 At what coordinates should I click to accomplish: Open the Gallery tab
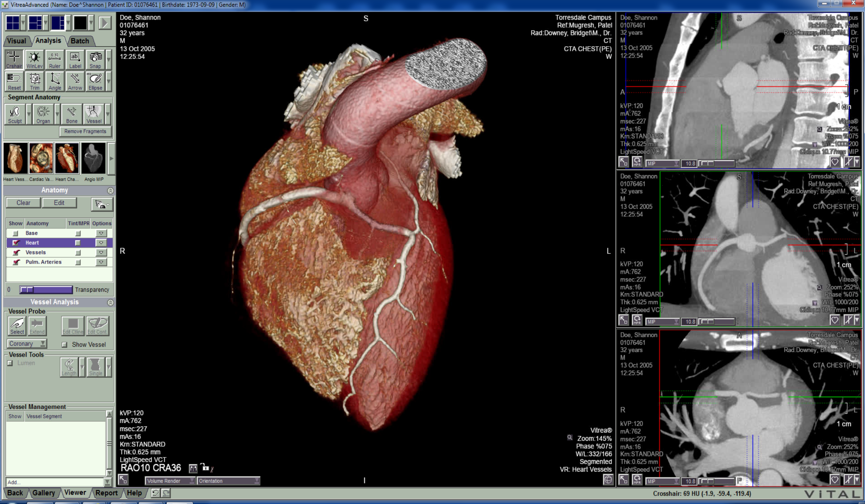point(44,493)
